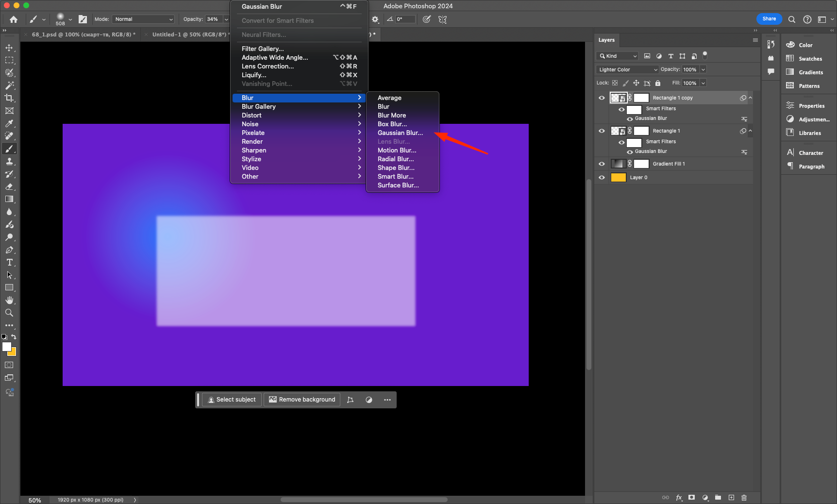The width and height of the screenshot is (837, 504).
Task: Select the Zoom tool in toolbar
Action: tap(9, 313)
